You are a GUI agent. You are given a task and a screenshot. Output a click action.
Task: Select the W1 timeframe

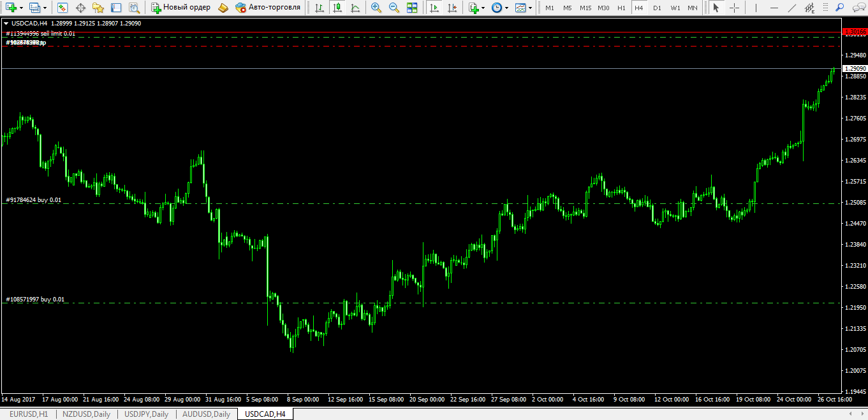tap(675, 8)
